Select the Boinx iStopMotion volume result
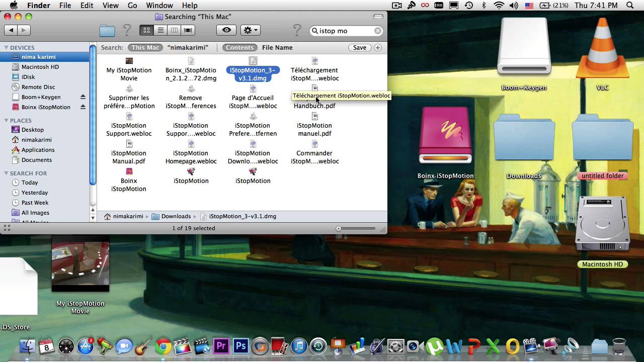 click(129, 181)
